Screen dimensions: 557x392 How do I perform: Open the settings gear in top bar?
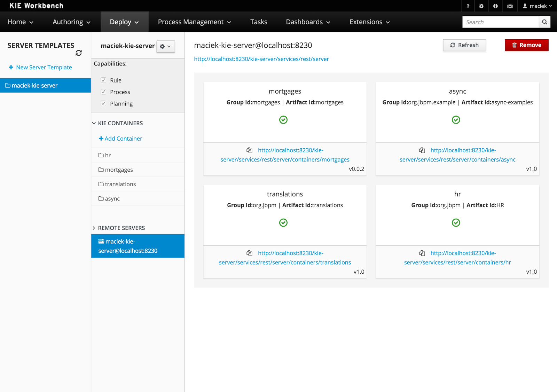(481, 6)
